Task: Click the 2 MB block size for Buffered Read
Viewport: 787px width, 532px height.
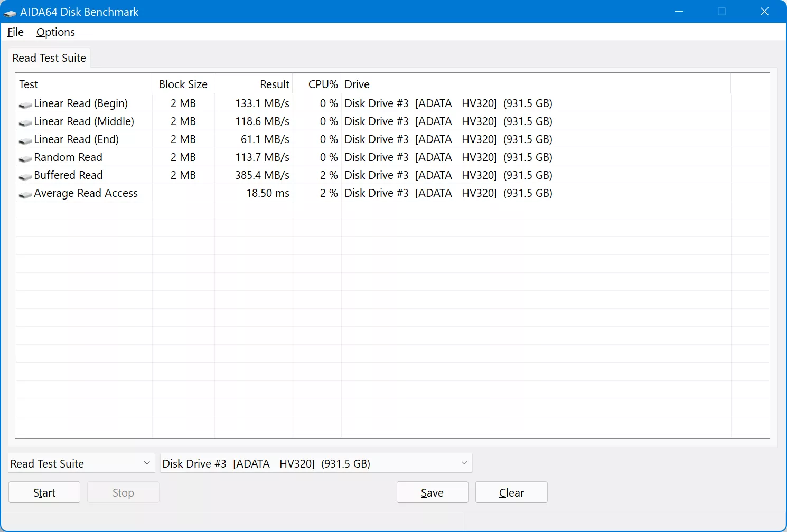Action: pyautogui.click(x=183, y=175)
